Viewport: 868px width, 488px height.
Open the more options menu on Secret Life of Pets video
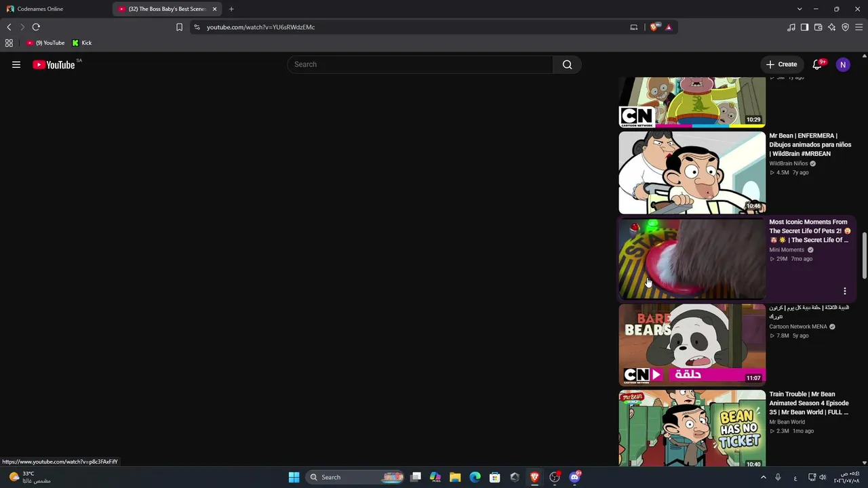tap(844, 291)
